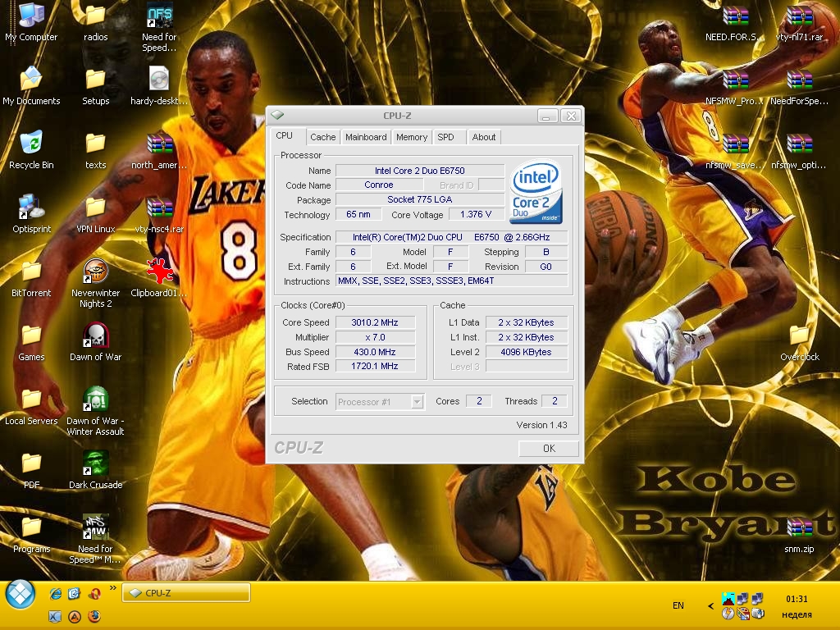The height and width of the screenshot is (630, 840).
Task: Select the Clipboard01 red splat icon
Action: [160, 271]
